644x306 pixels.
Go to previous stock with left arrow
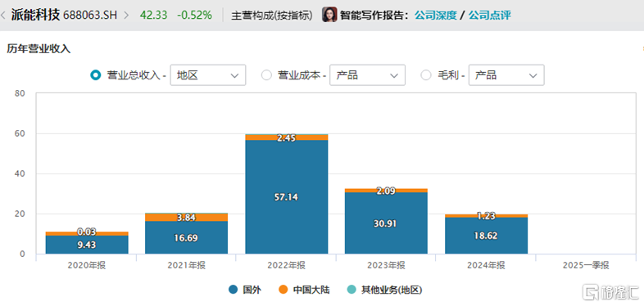pos(2,16)
